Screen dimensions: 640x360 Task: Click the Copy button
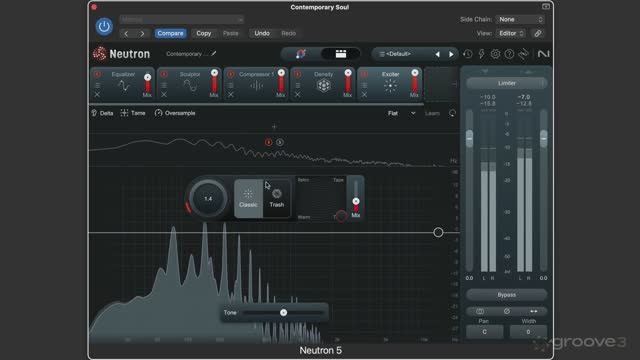(203, 33)
